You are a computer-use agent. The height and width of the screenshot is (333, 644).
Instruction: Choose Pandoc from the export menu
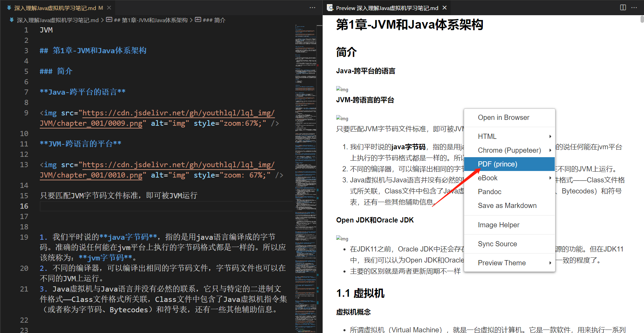tap(489, 191)
